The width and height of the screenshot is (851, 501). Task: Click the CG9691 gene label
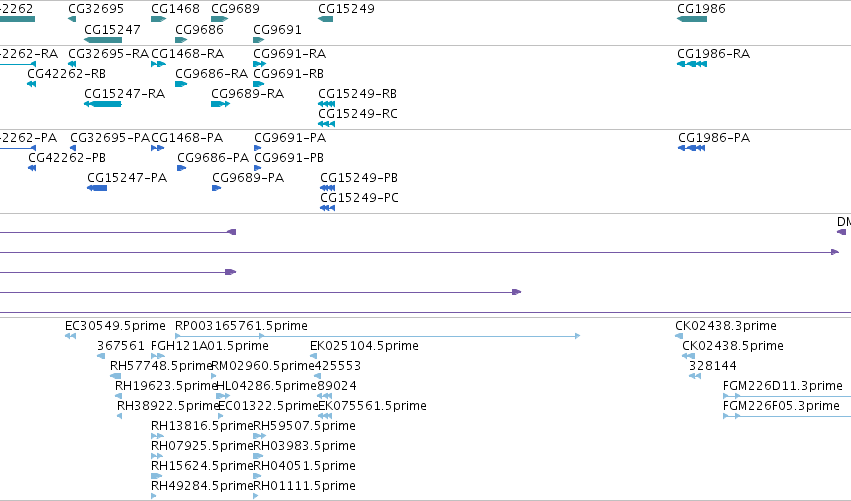click(x=277, y=30)
